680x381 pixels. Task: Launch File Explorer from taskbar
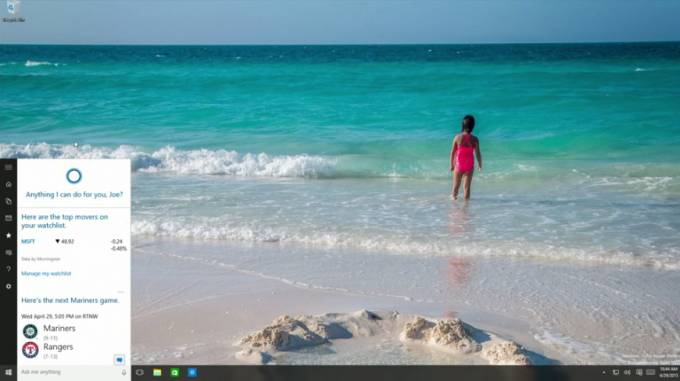[x=157, y=372]
